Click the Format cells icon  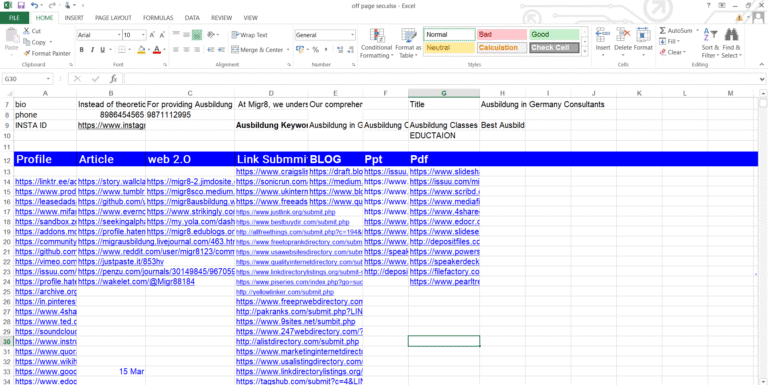click(643, 35)
